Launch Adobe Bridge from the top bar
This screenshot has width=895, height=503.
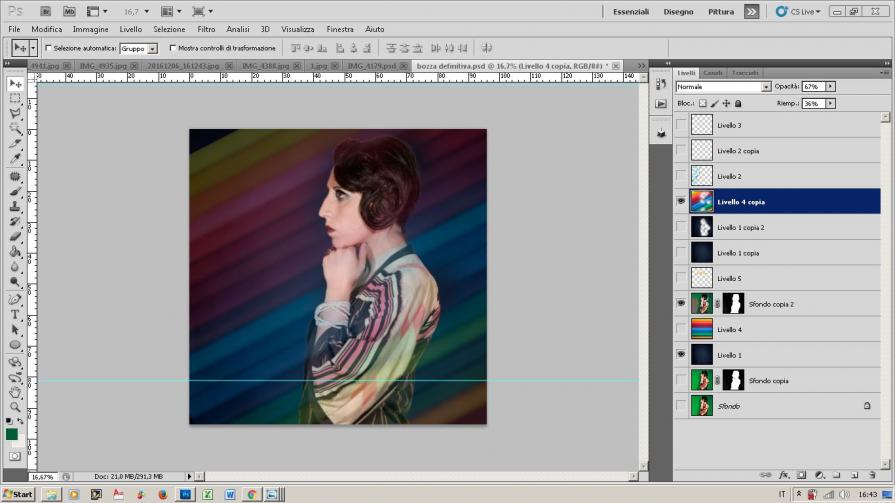[x=47, y=11]
